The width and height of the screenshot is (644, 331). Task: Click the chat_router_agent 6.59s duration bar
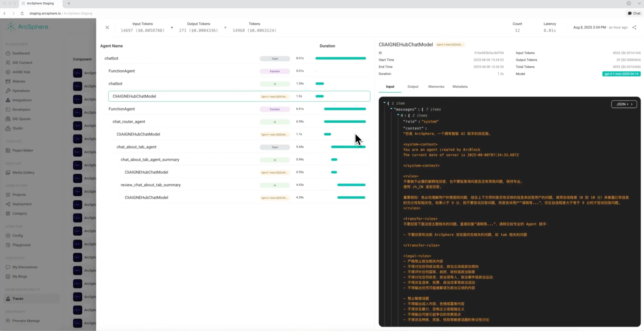click(x=345, y=122)
